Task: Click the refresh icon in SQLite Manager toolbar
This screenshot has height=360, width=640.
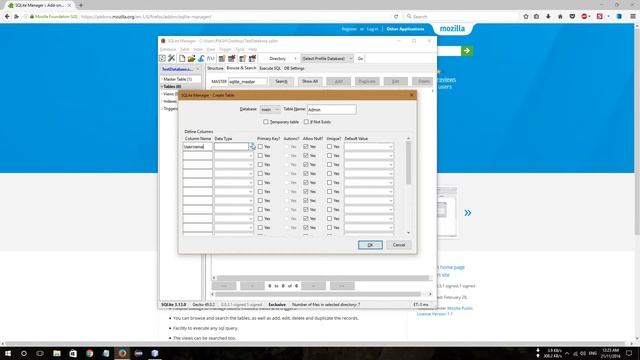Action: tap(162, 58)
